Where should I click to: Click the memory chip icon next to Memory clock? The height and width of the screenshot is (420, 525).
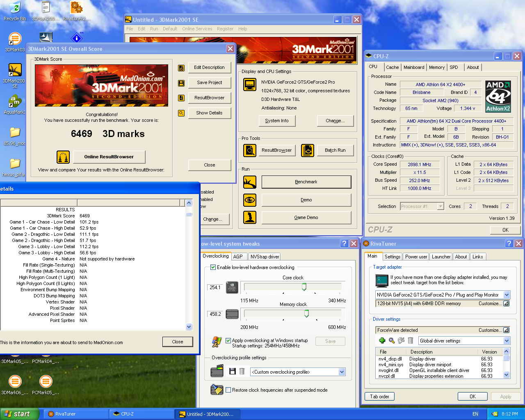(x=232, y=315)
